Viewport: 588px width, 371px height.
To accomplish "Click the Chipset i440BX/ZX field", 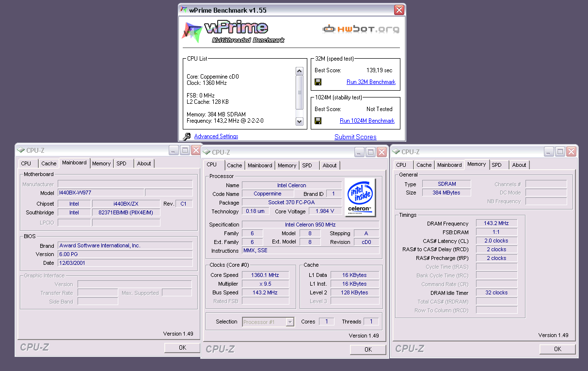I will click(x=126, y=204).
